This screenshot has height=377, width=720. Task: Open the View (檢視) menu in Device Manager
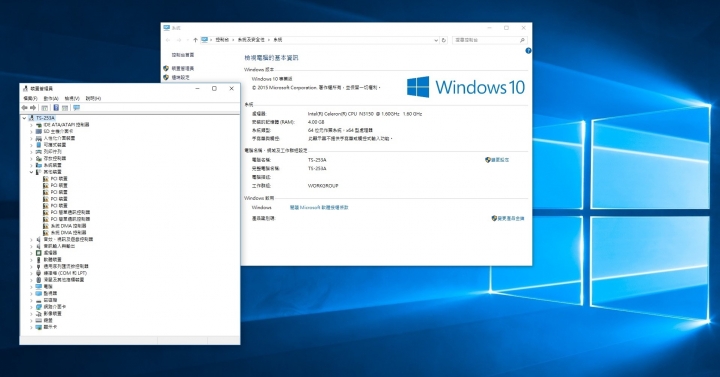pyautogui.click(x=72, y=98)
